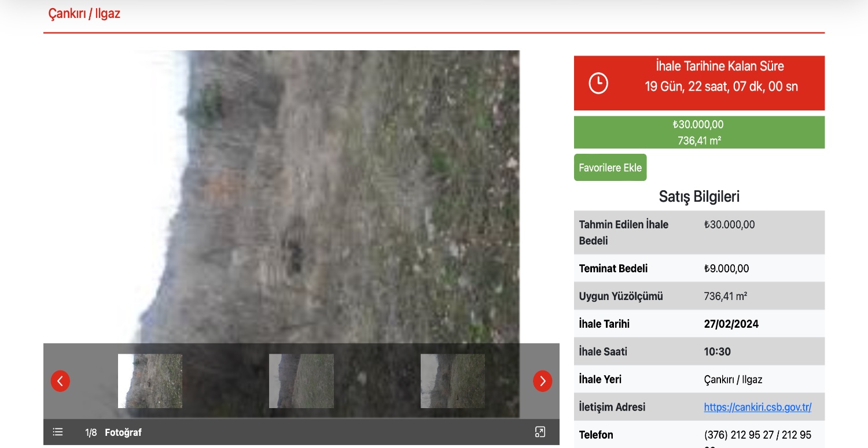Toggle the thumbnail list icon in the gallery bar
Screen dimensions: 868x448
[58, 432]
